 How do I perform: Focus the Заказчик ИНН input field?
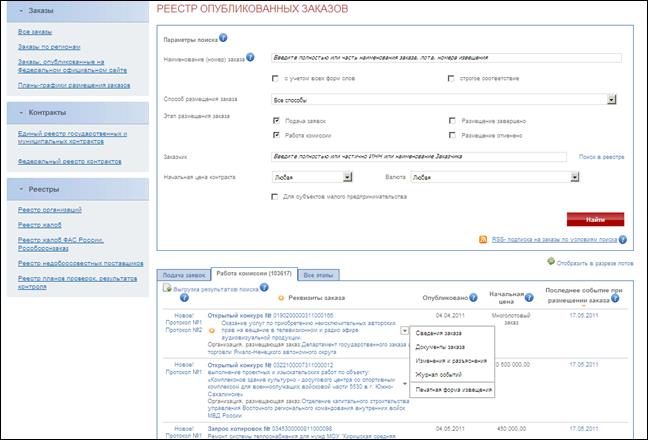pyautogui.click(x=419, y=157)
